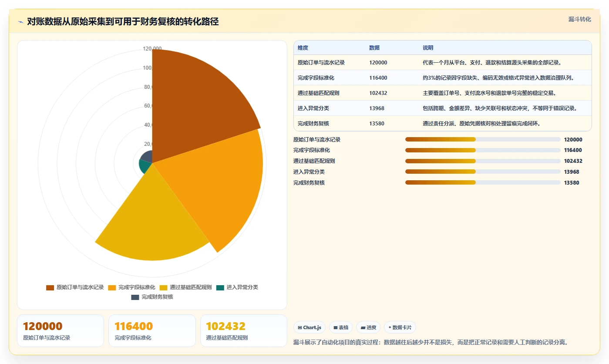
Task: Click progress value 13580 at bar end
Action: point(572,183)
